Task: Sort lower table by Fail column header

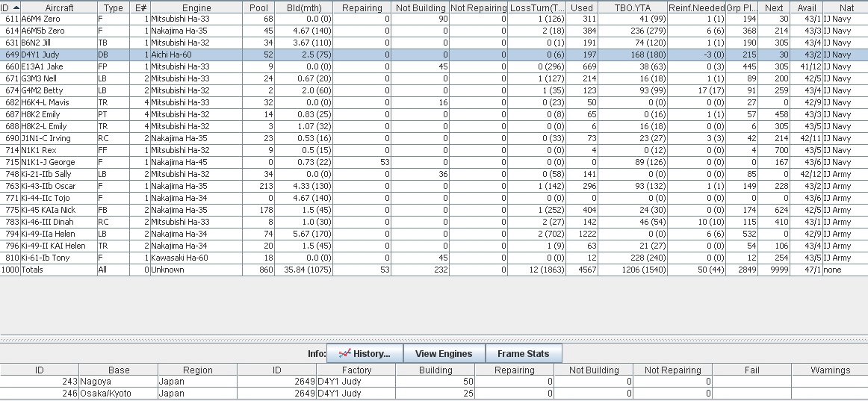Action: (751, 370)
